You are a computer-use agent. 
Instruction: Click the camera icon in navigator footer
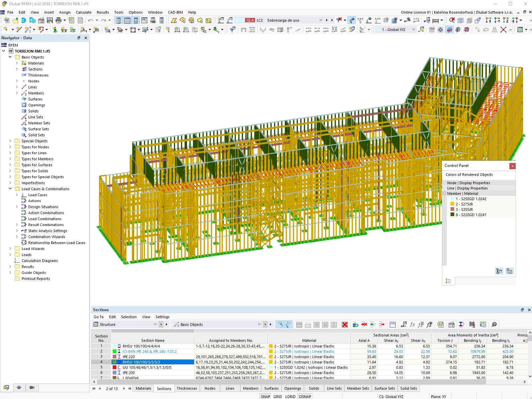click(32, 387)
